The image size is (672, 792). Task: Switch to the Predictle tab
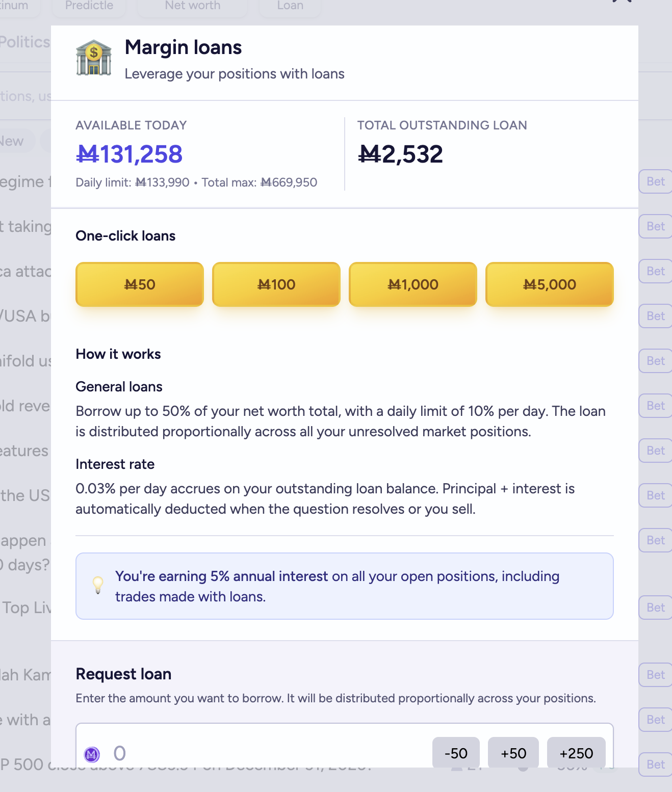click(x=89, y=6)
